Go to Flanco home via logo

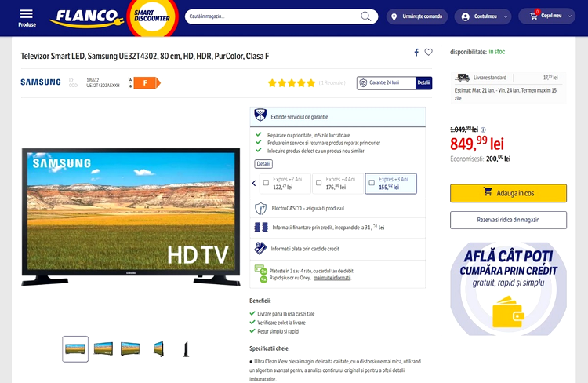click(x=86, y=18)
